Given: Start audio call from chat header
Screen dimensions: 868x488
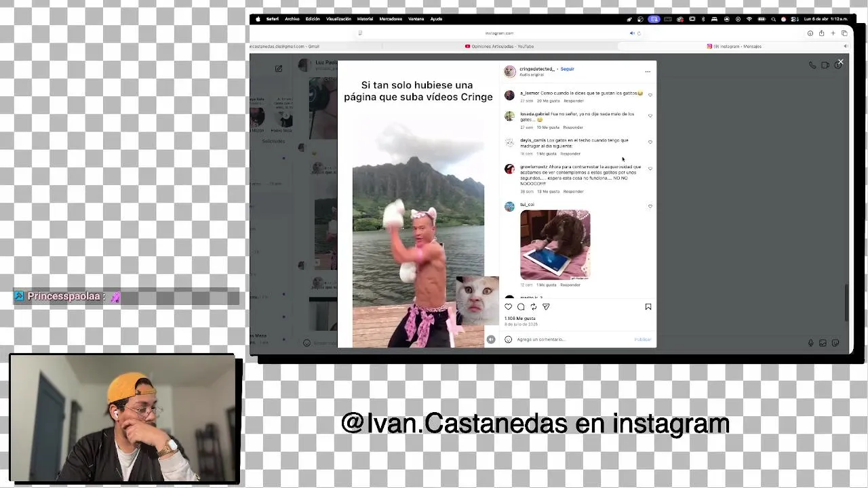Looking at the screenshot, I should tap(812, 65).
